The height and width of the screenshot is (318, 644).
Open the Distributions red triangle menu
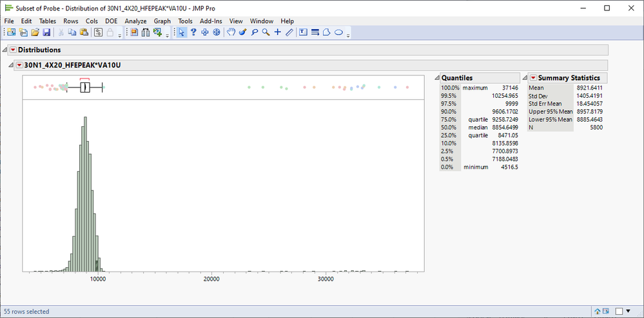[13, 50]
